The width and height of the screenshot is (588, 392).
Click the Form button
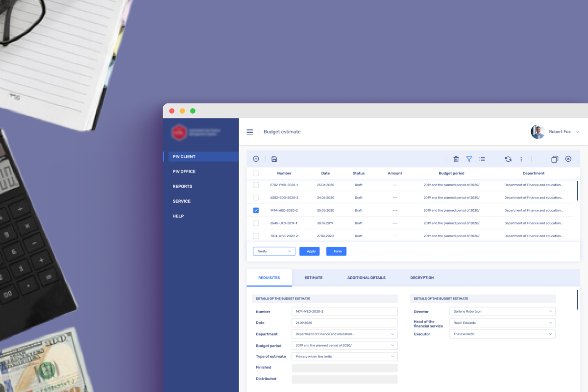point(336,251)
